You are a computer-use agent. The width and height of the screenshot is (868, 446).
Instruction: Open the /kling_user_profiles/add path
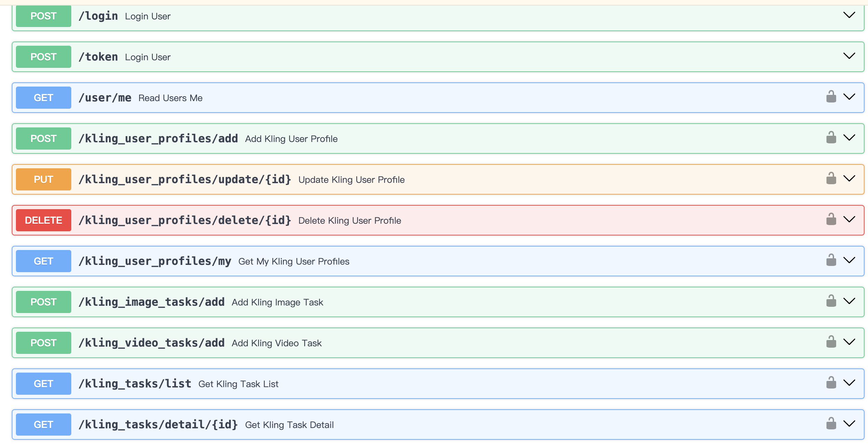coord(158,139)
